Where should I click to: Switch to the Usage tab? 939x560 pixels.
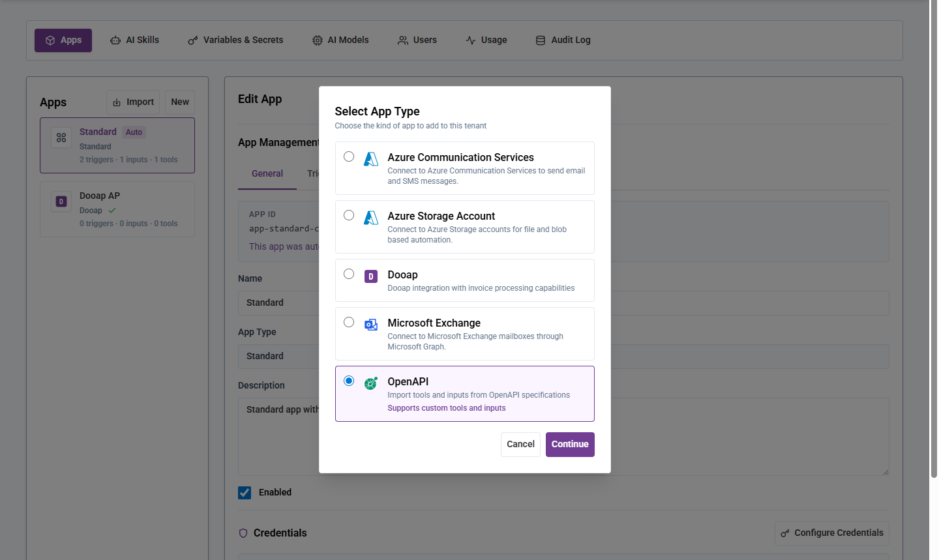point(486,40)
